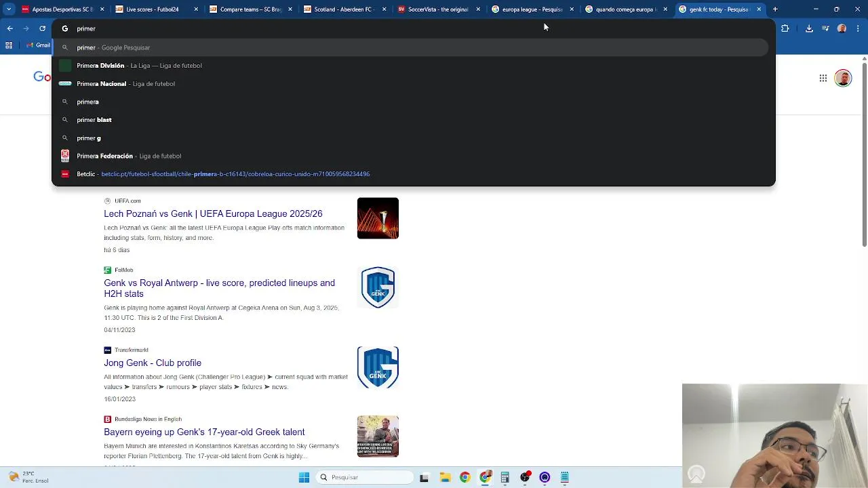Open the purple circular app taskbar icon
The height and width of the screenshot is (488, 868).
[x=545, y=477]
